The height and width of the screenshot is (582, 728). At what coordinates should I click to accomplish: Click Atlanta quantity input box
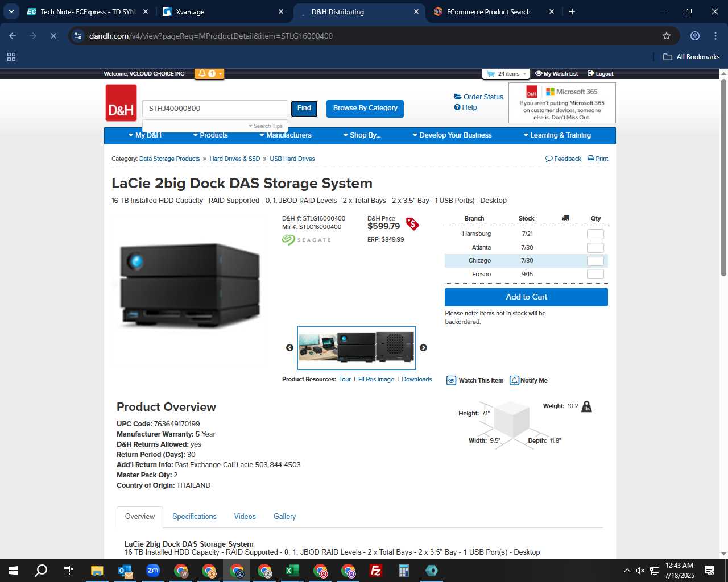click(x=595, y=248)
